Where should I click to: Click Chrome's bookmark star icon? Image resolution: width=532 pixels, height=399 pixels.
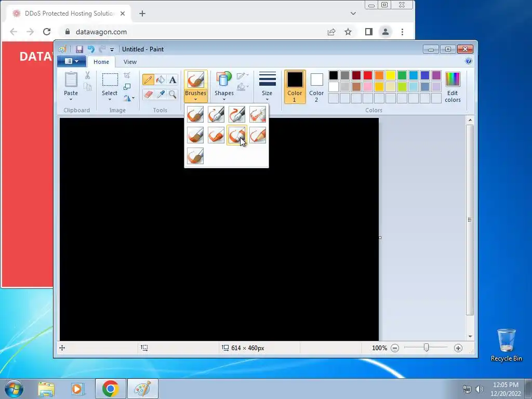click(348, 32)
